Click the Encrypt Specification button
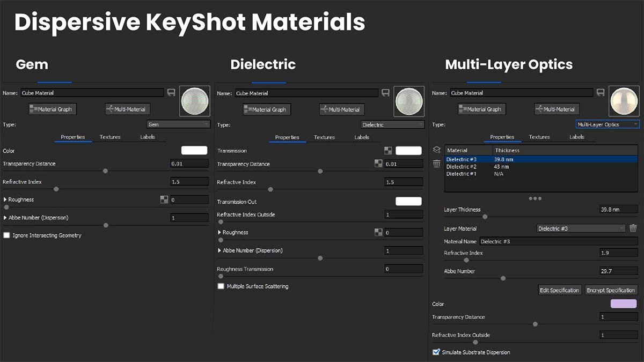644x362 pixels. (611, 290)
